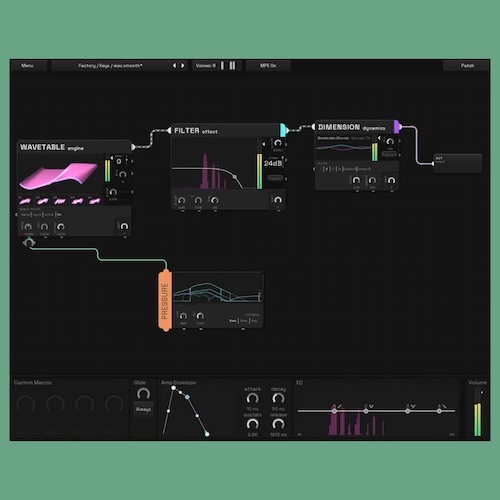Collapse Dimension side panel with its arrow
This screenshot has width=500, height=500.
tap(379, 138)
